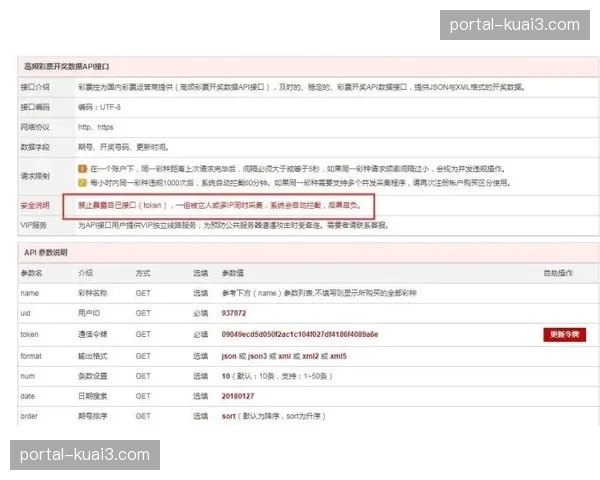This screenshot has height=480, width=600.
Task: Click 输出格式 in the format row
Action: coord(93,356)
